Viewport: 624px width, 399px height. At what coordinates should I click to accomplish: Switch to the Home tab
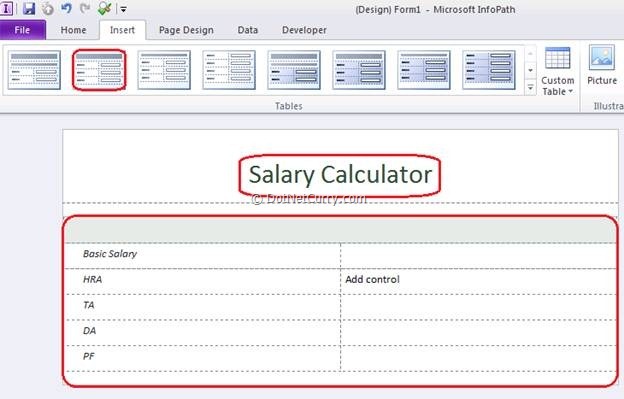click(x=73, y=30)
